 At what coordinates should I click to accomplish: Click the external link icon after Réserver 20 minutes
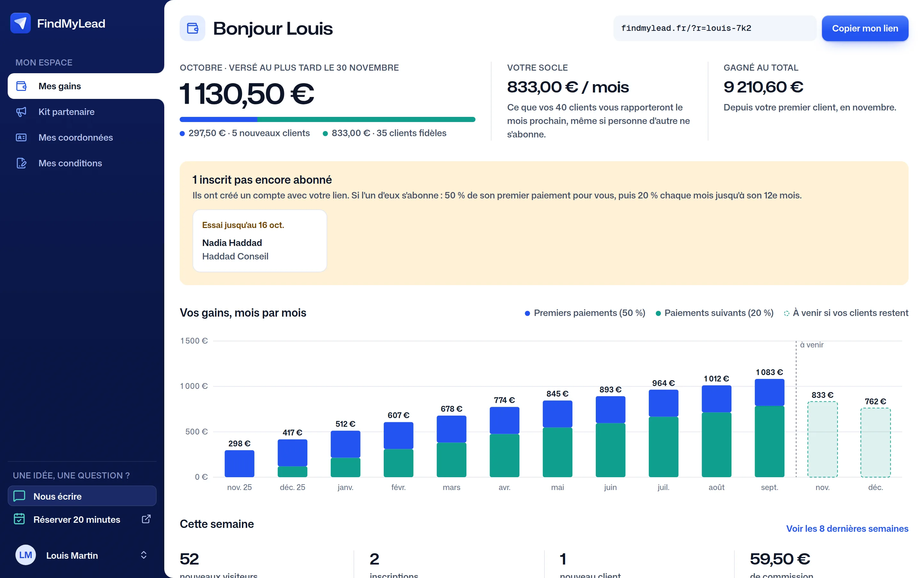pos(146,519)
